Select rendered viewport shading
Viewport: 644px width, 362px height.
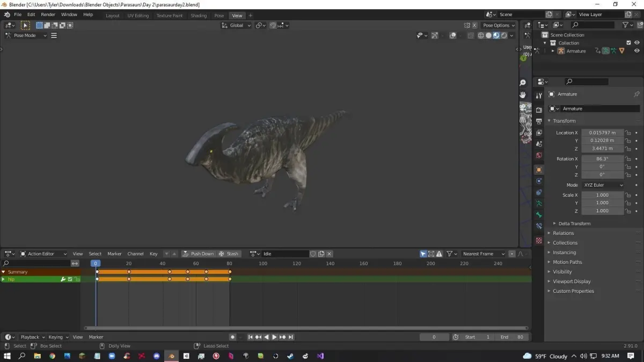pyautogui.click(x=504, y=35)
